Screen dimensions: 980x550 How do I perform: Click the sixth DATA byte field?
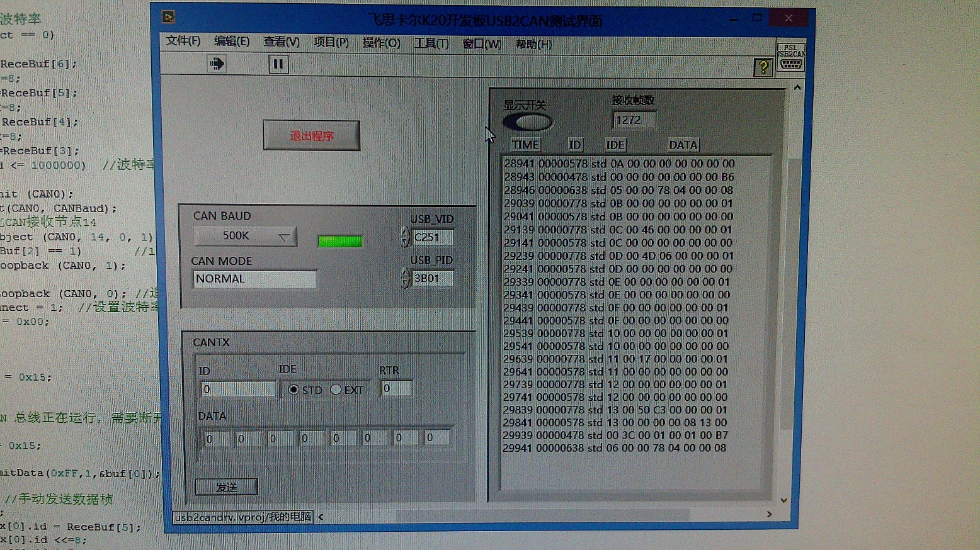[x=375, y=437]
